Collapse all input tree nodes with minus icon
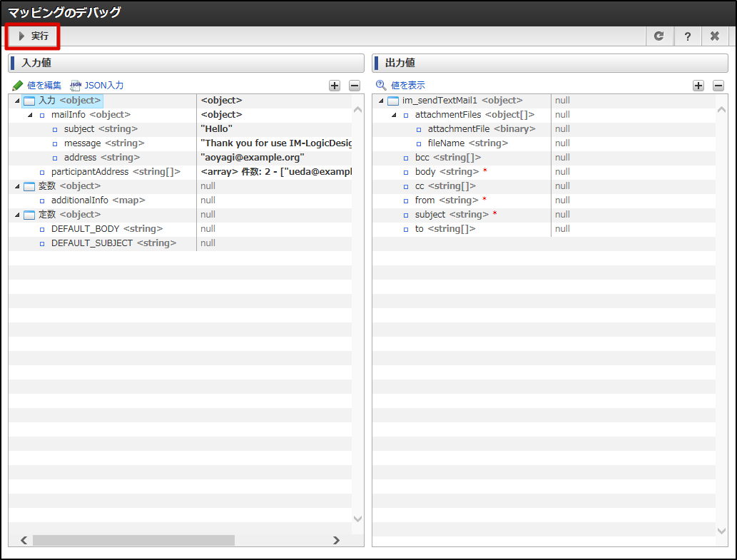This screenshot has width=737, height=560. (355, 86)
